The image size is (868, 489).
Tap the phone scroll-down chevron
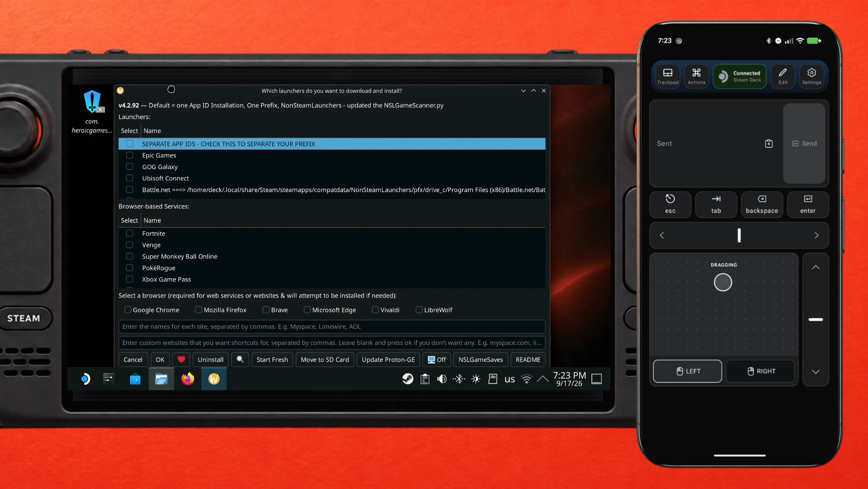(816, 372)
